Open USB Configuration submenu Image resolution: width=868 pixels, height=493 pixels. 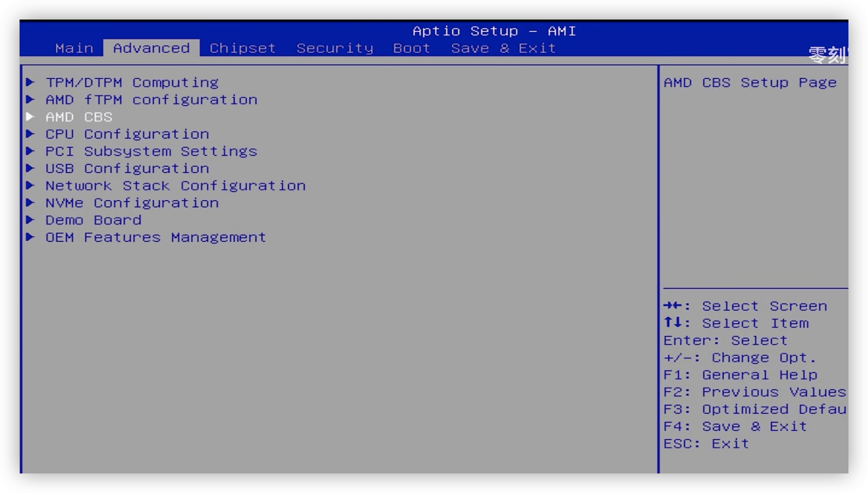point(128,169)
